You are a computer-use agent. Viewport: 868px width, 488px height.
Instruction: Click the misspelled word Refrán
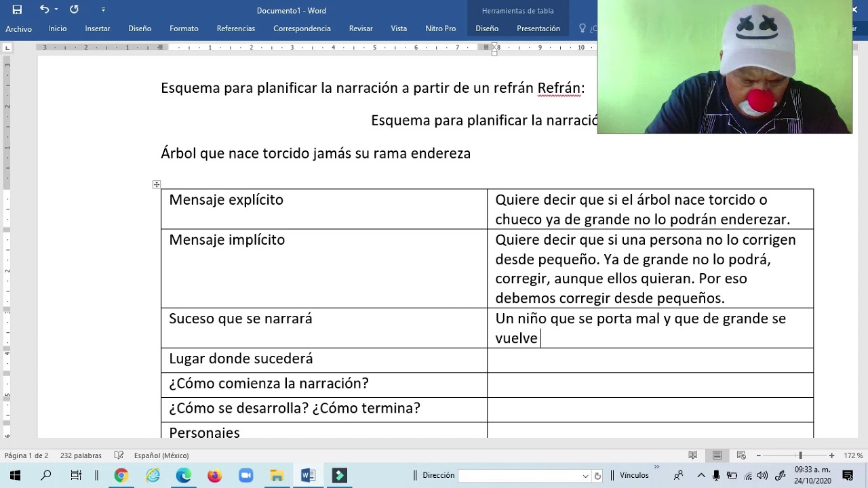point(559,88)
